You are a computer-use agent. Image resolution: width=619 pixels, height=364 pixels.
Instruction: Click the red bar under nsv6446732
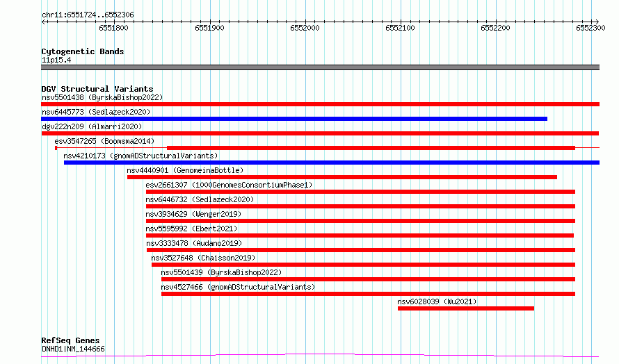360,206
